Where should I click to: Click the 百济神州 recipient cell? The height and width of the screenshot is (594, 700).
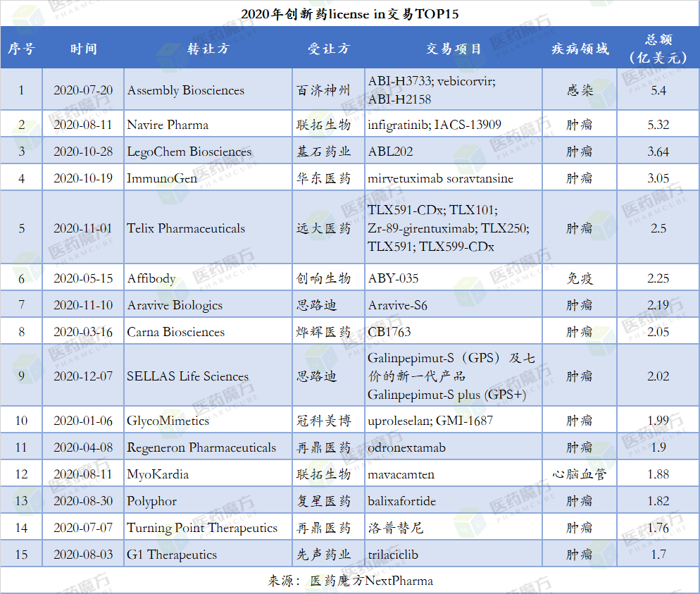[324, 90]
